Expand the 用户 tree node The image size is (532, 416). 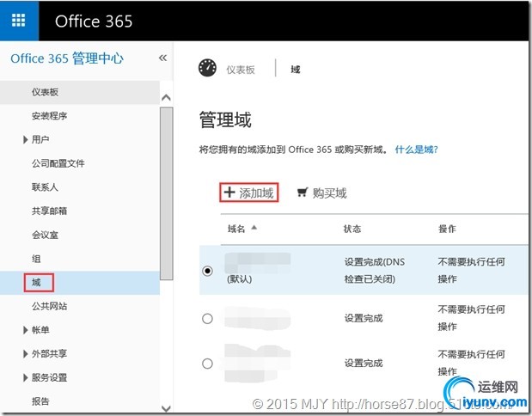(x=26, y=139)
